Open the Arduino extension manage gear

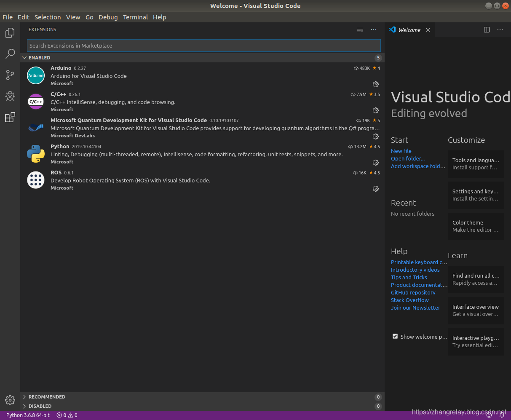(x=376, y=84)
